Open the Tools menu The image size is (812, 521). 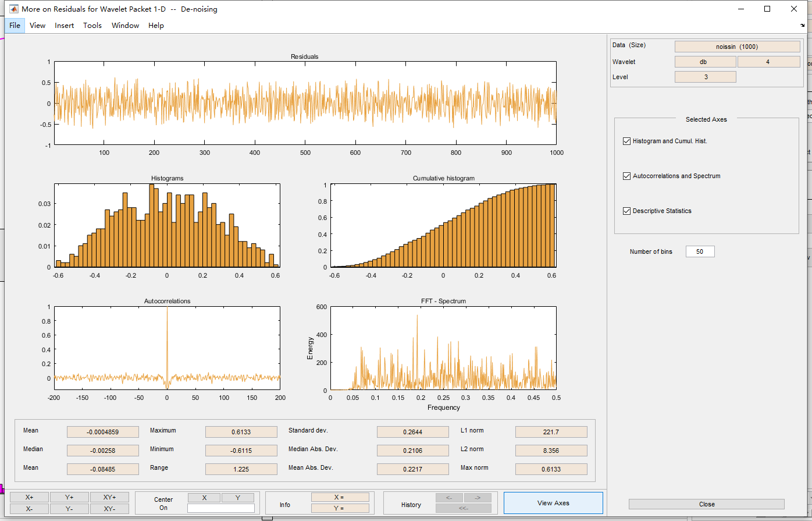(x=92, y=26)
